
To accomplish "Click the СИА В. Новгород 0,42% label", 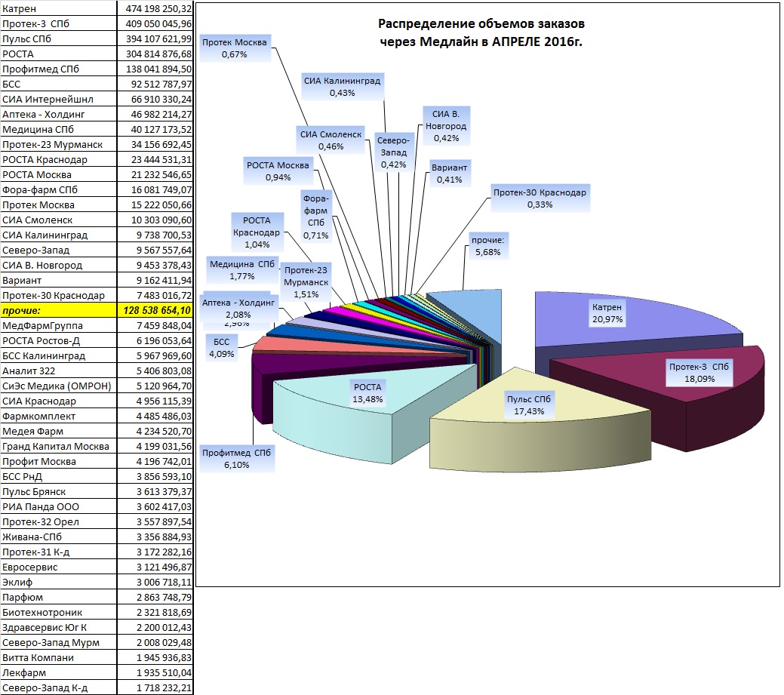I will [x=446, y=126].
